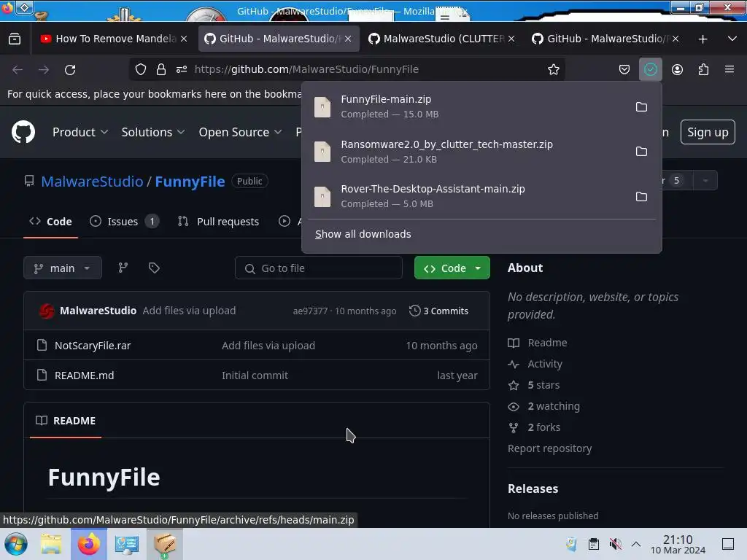Image resolution: width=747 pixels, height=560 pixels.
Task: Close the How To Remove Mandela tab
Action: tap(184, 39)
